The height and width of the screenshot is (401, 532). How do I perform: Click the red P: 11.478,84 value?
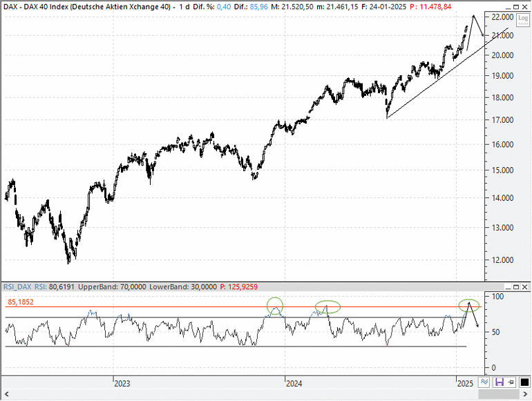click(x=430, y=7)
